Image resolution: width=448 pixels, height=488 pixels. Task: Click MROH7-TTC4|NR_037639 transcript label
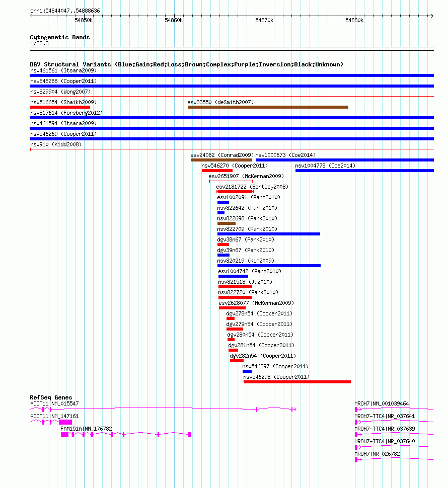click(x=385, y=429)
